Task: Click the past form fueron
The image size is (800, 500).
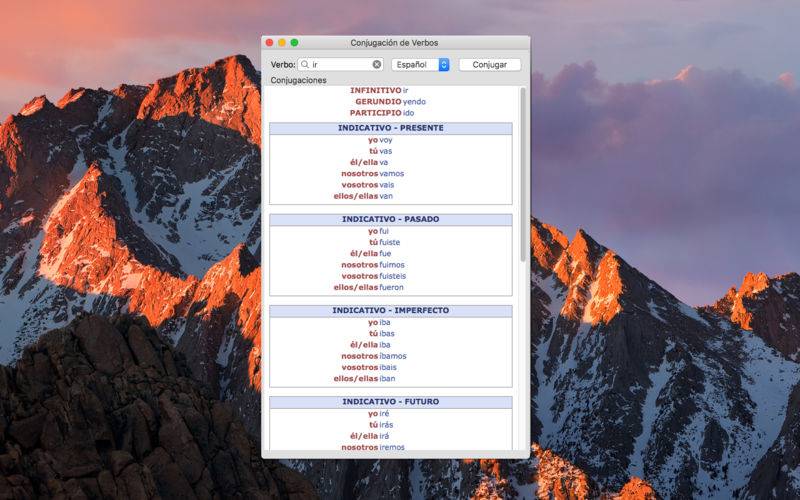Action: (x=391, y=288)
